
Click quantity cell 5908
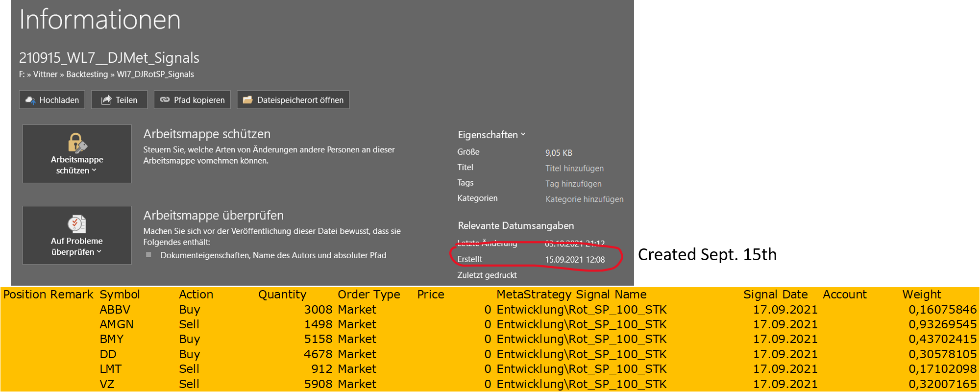point(318,384)
